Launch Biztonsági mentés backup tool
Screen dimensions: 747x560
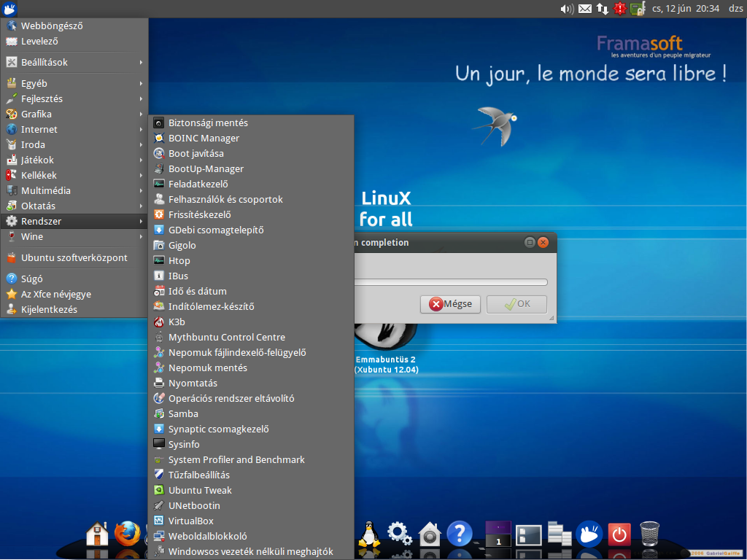[251, 122]
